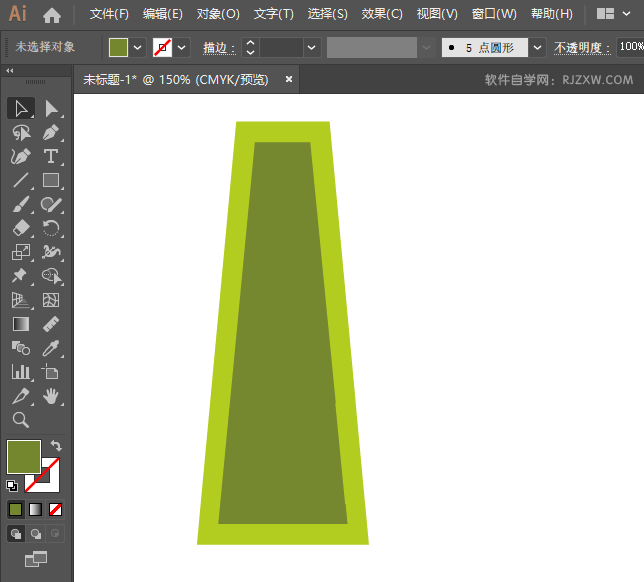
Task: Pick the Rectangle tool
Action: [x=51, y=181]
